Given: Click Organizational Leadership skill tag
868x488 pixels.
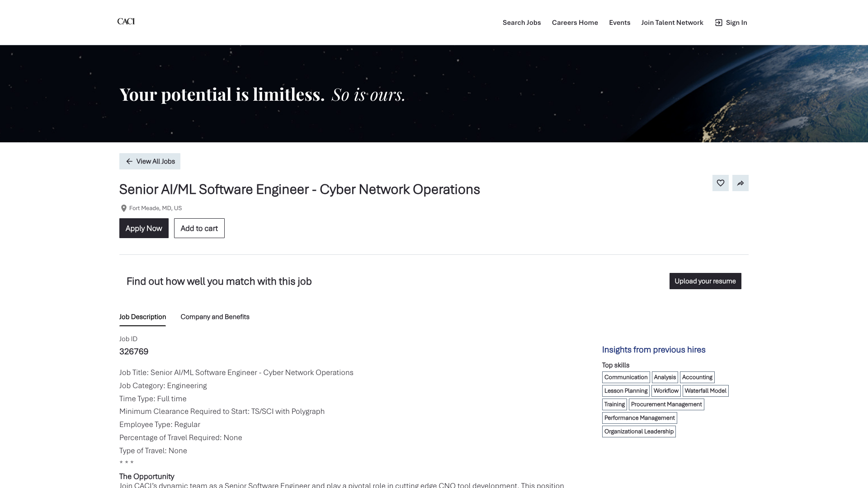Looking at the screenshot, I should tap(639, 432).
